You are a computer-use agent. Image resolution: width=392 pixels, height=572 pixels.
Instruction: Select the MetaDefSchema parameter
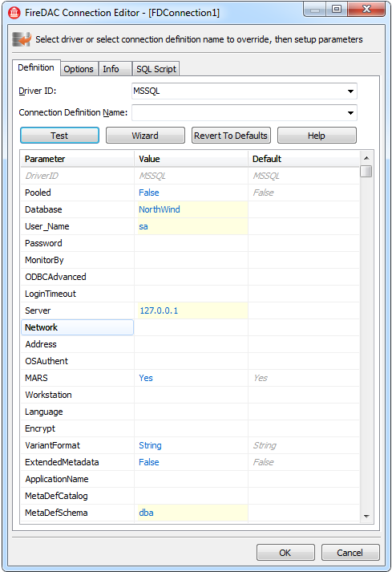pyautogui.click(x=77, y=513)
